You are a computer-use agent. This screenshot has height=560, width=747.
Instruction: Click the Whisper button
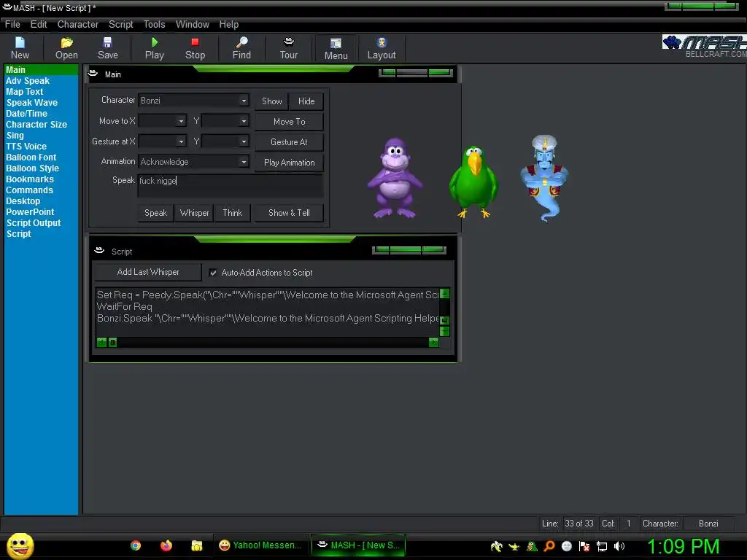point(194,213)
